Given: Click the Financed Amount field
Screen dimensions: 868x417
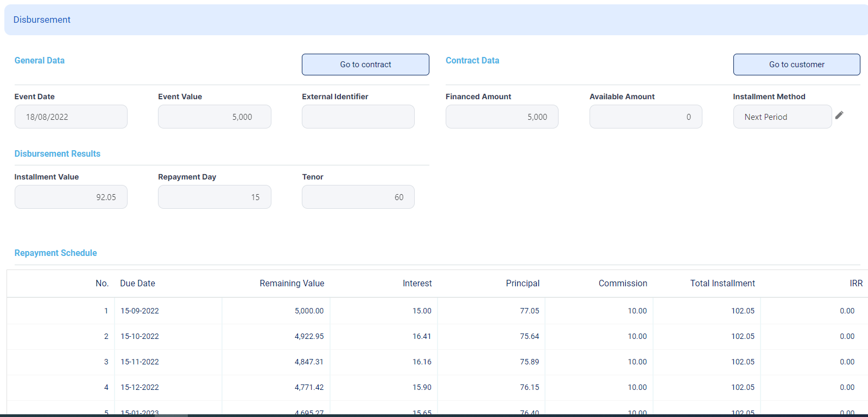Looking at the screenshot, I should point(502,117).
